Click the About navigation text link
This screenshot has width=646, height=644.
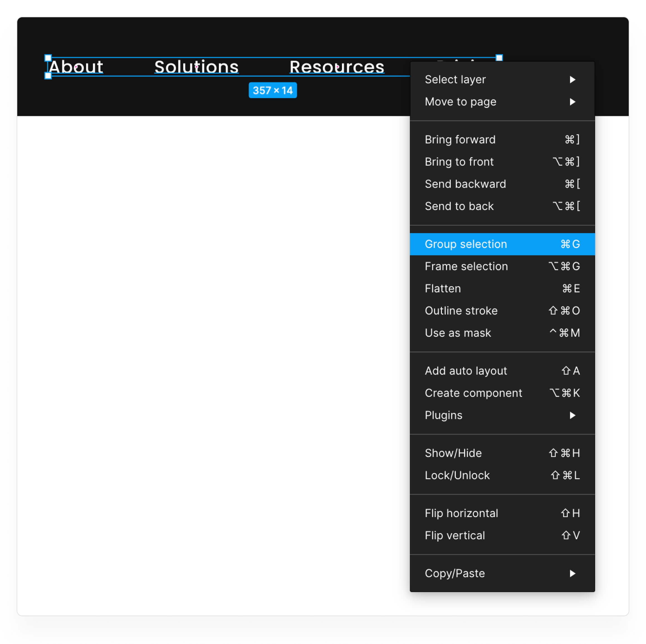pyautogui.click(x=76, y=67)
